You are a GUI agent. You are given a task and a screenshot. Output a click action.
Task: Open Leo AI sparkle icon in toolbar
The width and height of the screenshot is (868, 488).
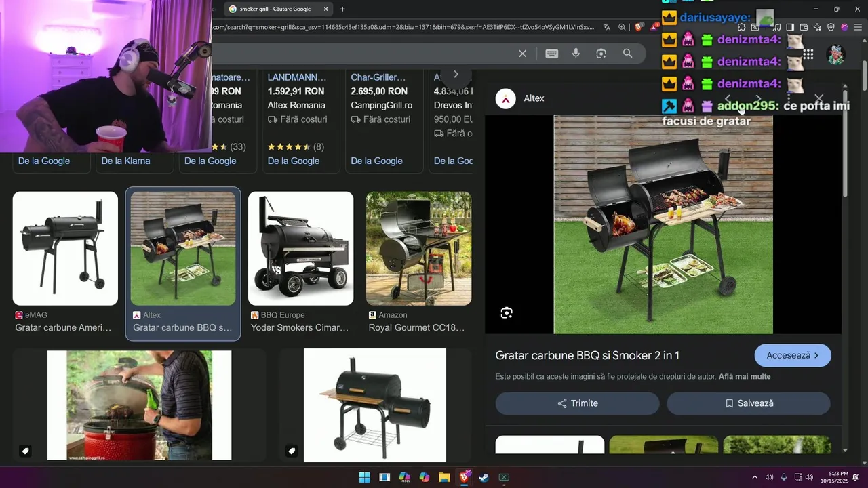coord(817,27)
